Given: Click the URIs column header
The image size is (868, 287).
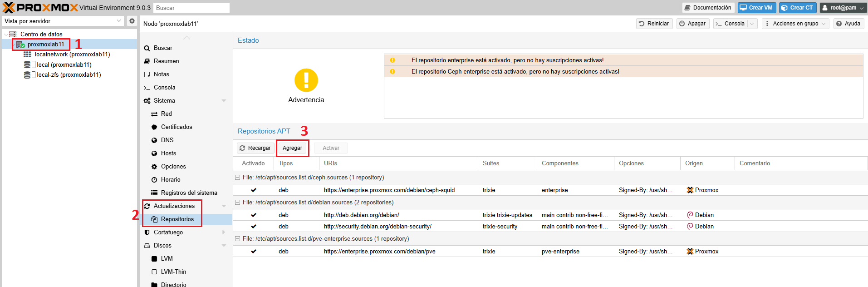Looking at the screenshot, I should pos(398,163).
